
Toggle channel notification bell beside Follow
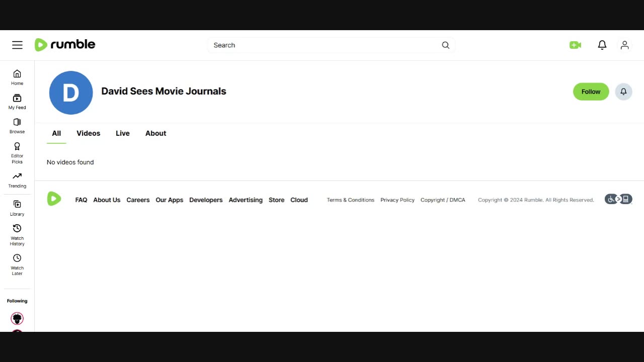(x=623, y=92)
